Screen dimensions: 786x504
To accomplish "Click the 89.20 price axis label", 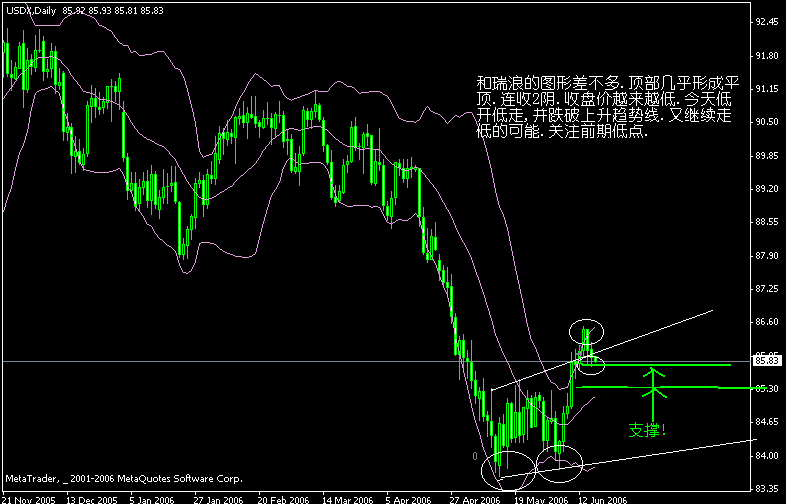I will point(767,189).
